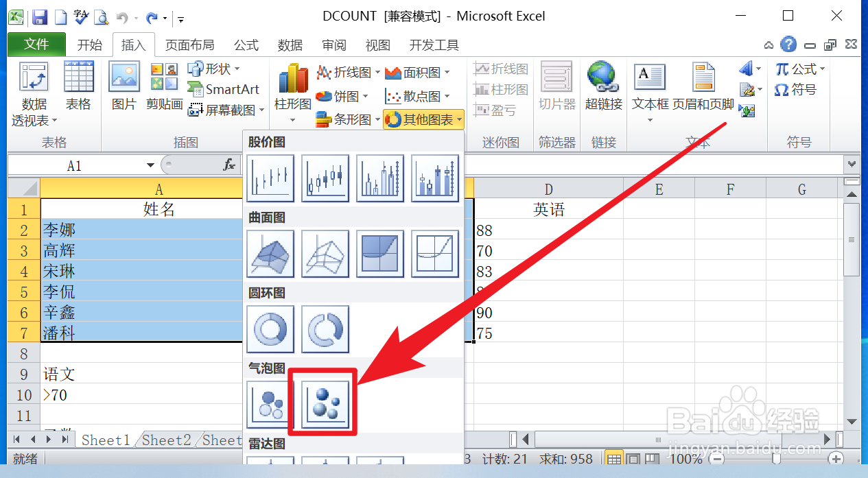Select the second doughnut chart thumbnail
868x478 pixels.
pyautogui.click(x=325, y=329)
